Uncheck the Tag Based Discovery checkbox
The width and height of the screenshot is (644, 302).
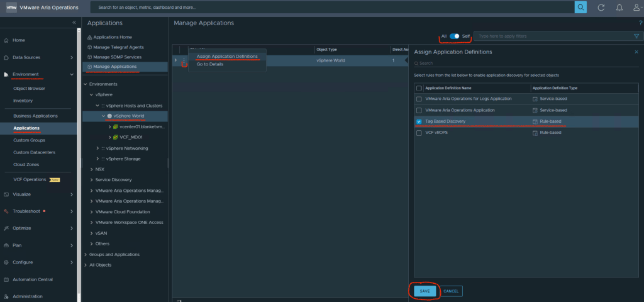419,121
